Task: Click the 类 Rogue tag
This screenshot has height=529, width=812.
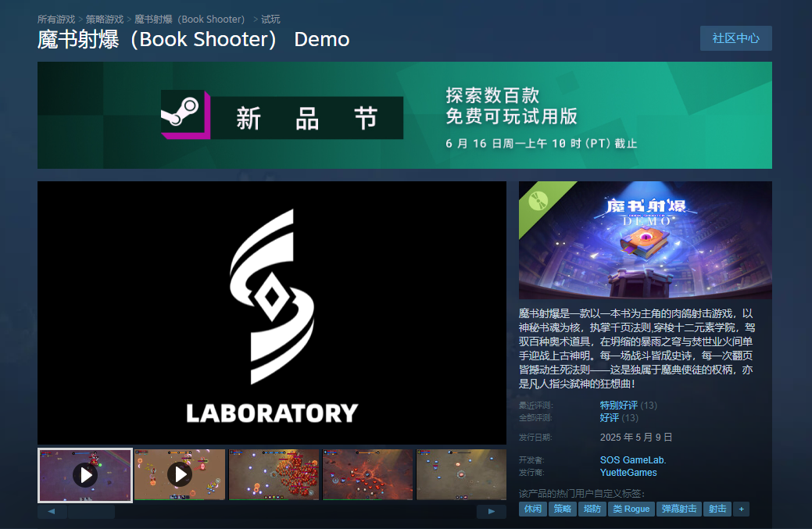Action: [x=631, y=509]
